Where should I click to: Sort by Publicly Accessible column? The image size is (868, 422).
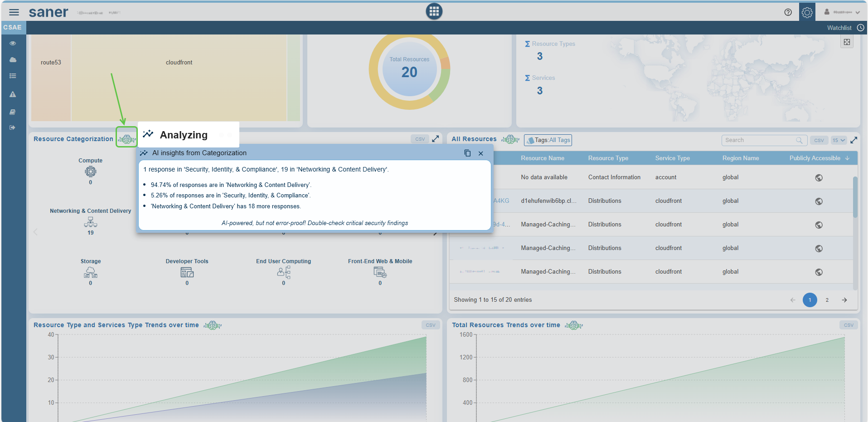point(820,158)
